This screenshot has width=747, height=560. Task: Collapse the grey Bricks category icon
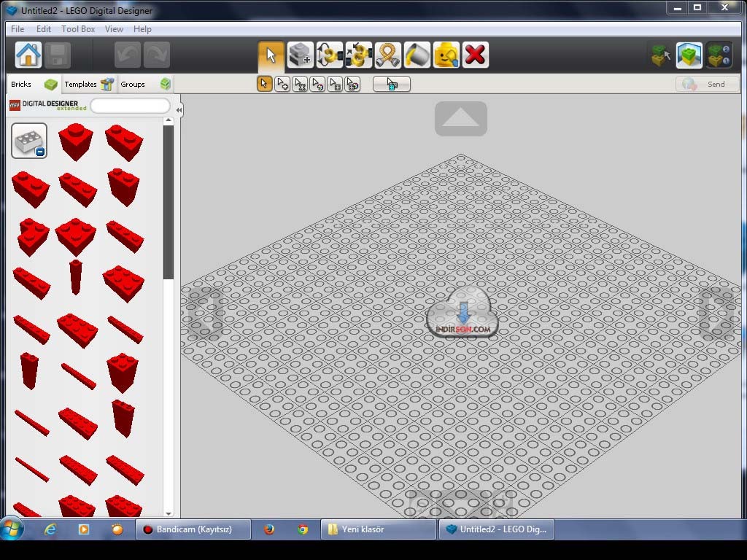click(x=29, y=141)
